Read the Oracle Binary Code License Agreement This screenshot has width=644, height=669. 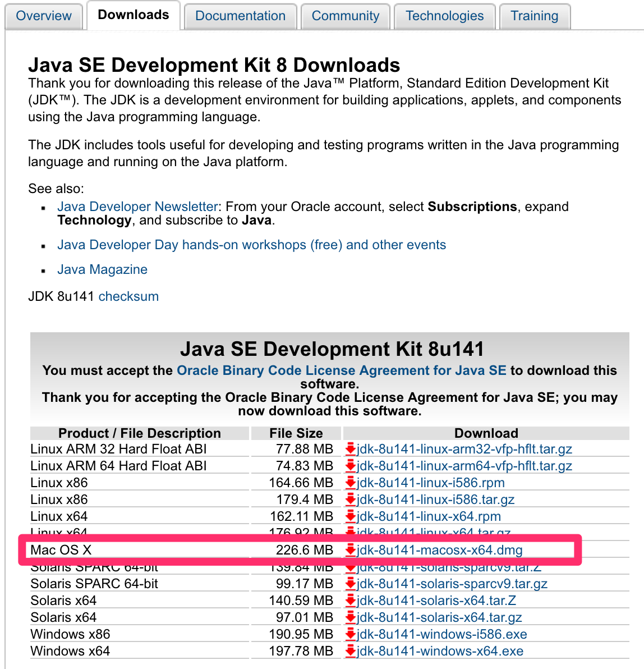click(341, 370)
